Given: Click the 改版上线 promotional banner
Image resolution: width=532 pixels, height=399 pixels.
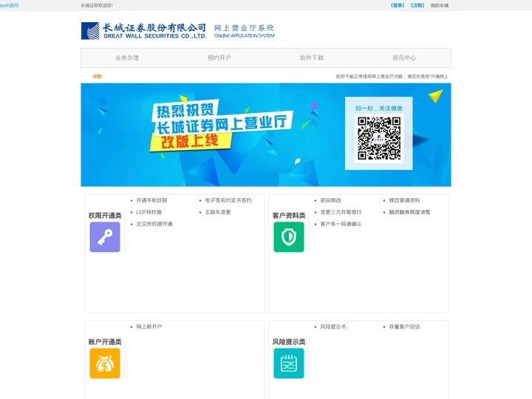Looking at the screenshot, I should click(266, 134).
